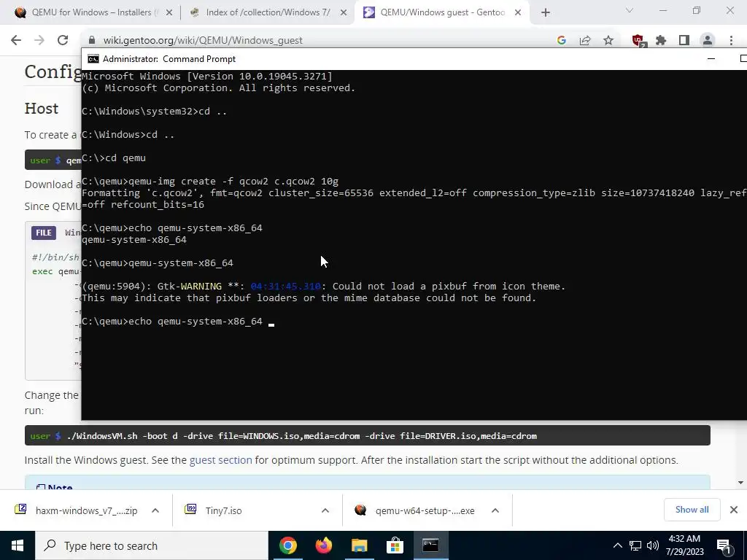Close the QEMU for Windows Installers tab
Viewport: 747px width, 560px height.
(169, 13)
